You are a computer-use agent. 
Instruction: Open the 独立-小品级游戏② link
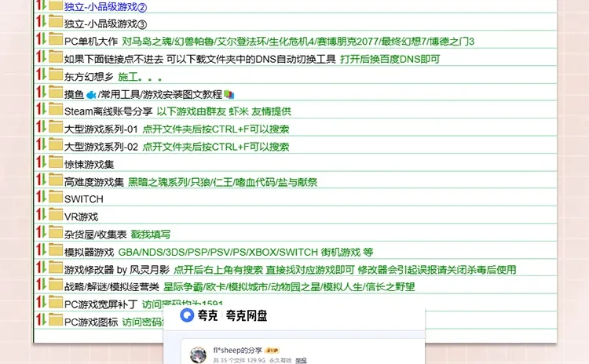105,7
